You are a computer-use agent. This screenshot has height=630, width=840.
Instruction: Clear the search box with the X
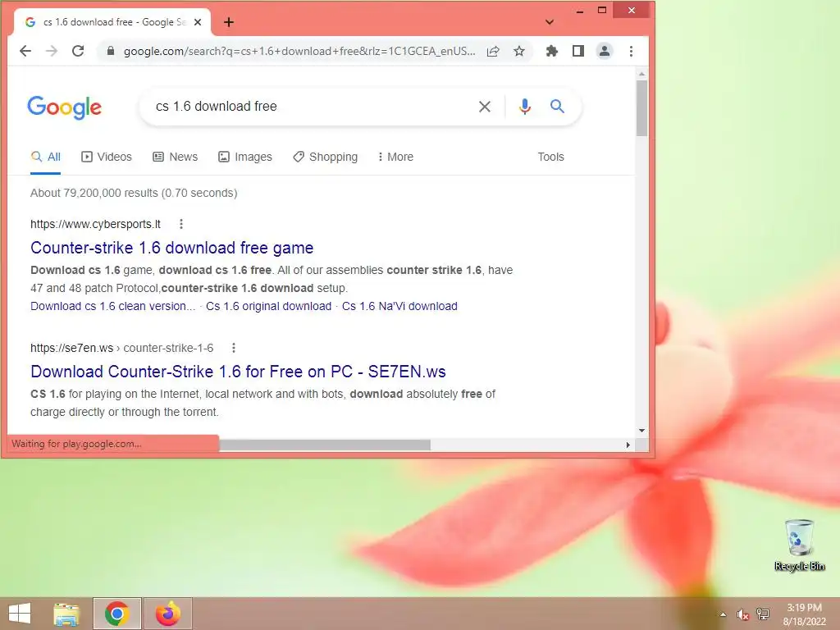pos(484,107)
